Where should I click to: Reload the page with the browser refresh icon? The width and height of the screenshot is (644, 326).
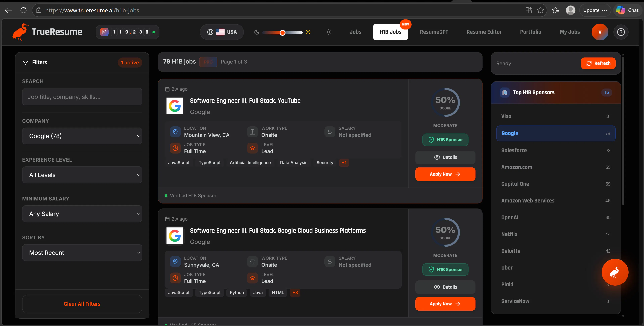click(x=23, y=10)
